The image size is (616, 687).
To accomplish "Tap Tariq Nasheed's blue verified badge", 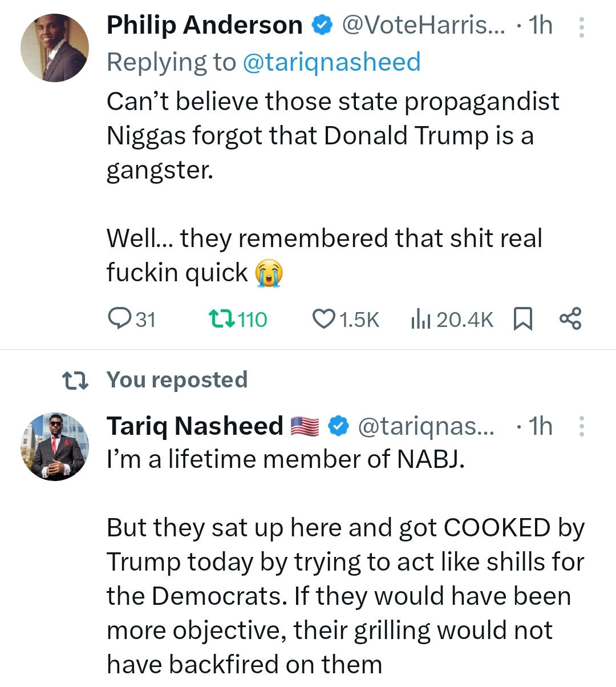I will [x=338, y=426].
